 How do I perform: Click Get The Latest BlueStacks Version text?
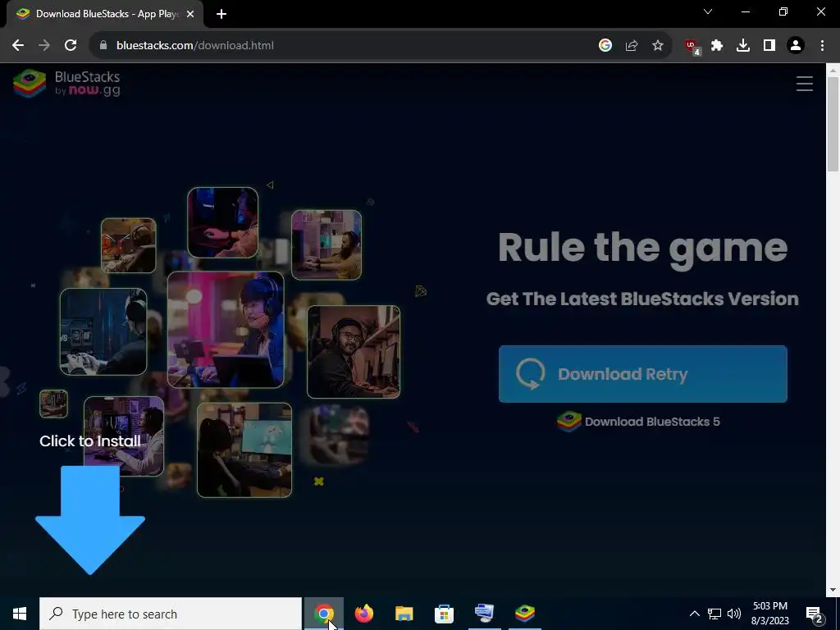(642, 299)
